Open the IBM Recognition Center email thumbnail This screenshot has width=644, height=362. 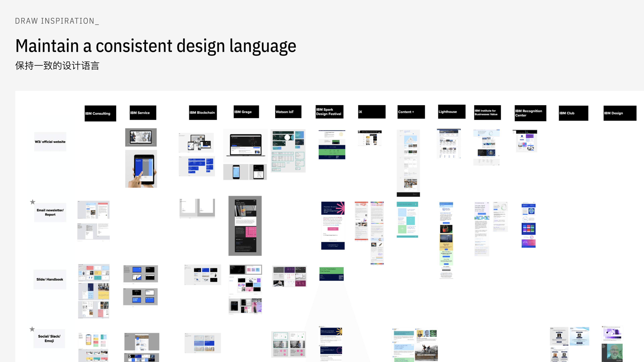coord(528,225)
